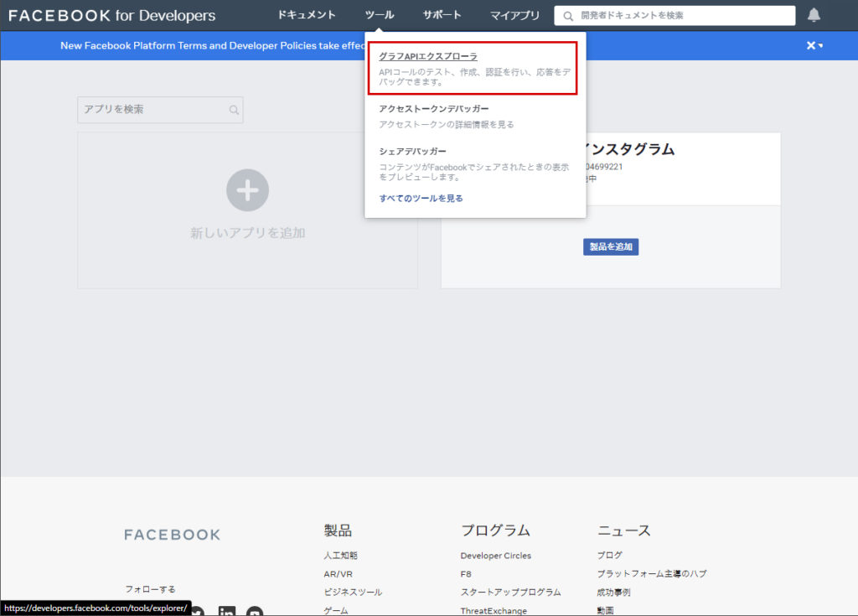Select グラフAPIエクスプローラ from tools menu
The width and height of the screenshot is (858, 616).
[x=428, y=56]
